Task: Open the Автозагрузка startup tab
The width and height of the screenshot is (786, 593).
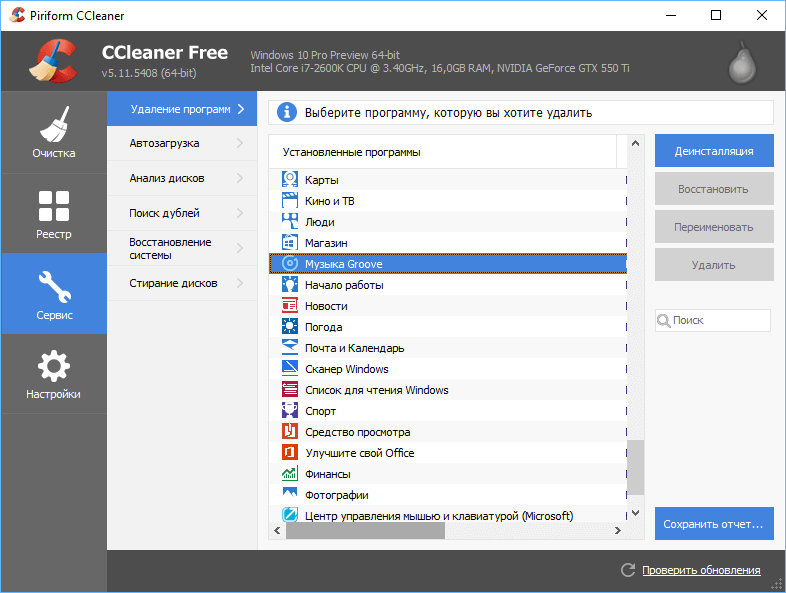Action: pos(182,143)
